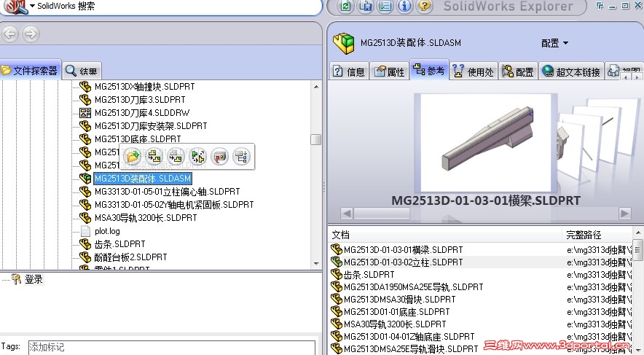Click the SolidWorks search input box
This screenshot has width=644, height=355.
[x=176, y=7]
